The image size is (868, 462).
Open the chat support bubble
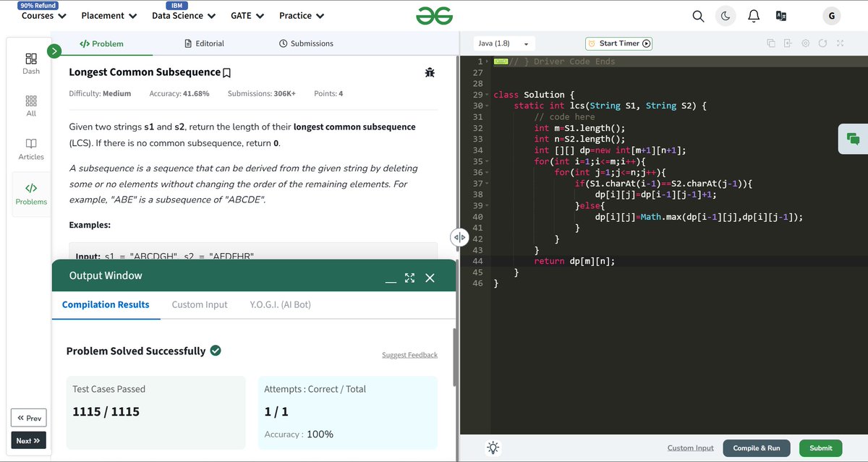click(x=853, y=139)
